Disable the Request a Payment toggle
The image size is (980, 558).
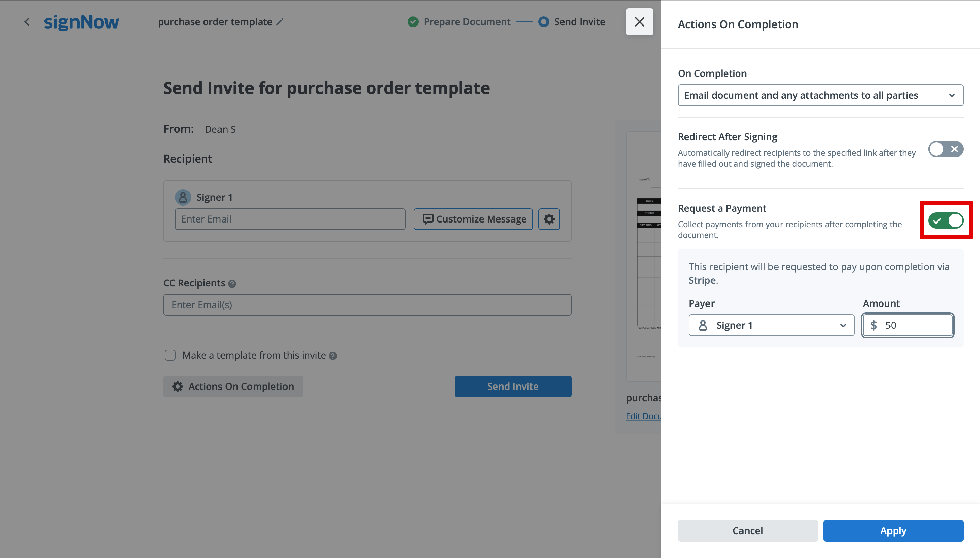[x=945, y=220]
